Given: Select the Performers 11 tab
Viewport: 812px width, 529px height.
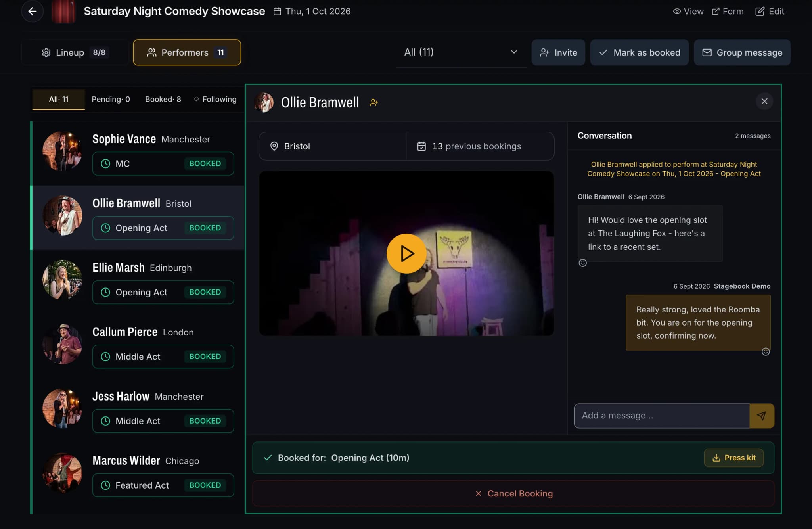Looking at the screenshot, I should 187,52.
